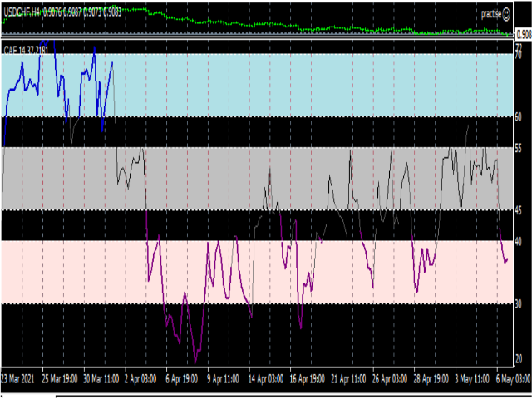Screen dimensions: 532x399
Task: Click the 20 level on indicator scale
Action: [x=518, y=359]
